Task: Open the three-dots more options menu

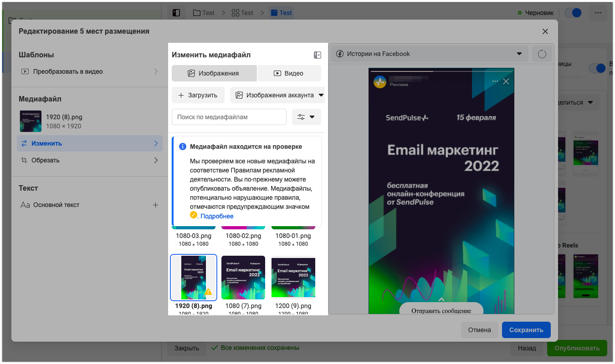Action: coord(598,13)
